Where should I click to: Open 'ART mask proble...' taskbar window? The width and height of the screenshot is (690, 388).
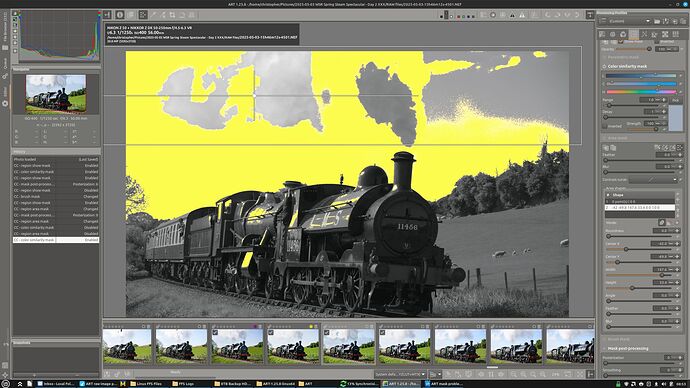coord(443,384)
